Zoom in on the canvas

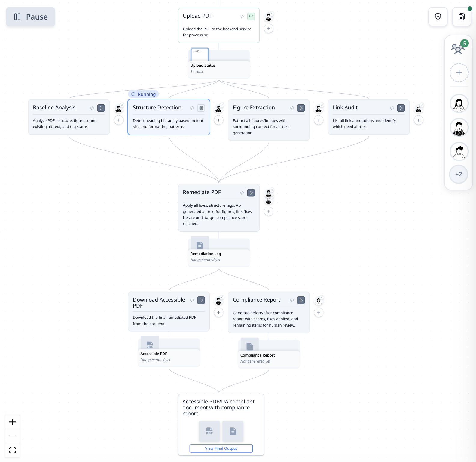pos(13,422)
